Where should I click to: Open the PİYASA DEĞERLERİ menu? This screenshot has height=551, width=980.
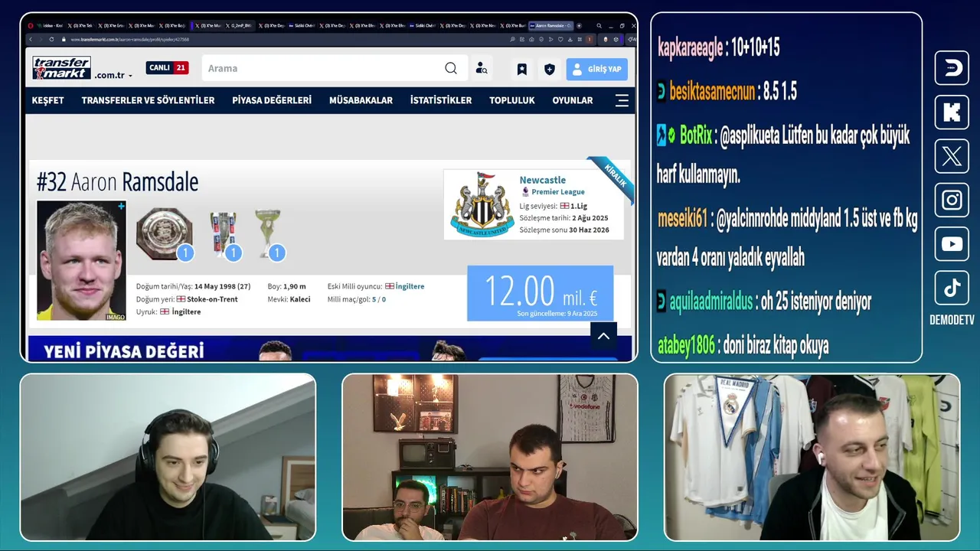[x=272, y=100]
